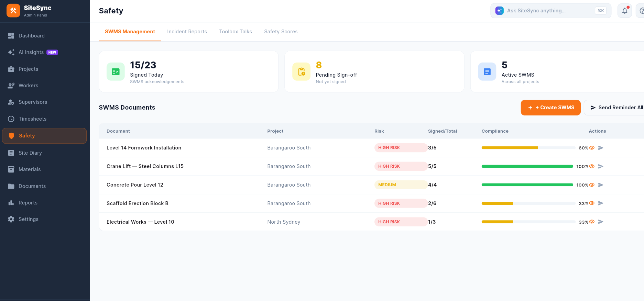Send reminder for Electrical Works Level 10

coord(601,222)
